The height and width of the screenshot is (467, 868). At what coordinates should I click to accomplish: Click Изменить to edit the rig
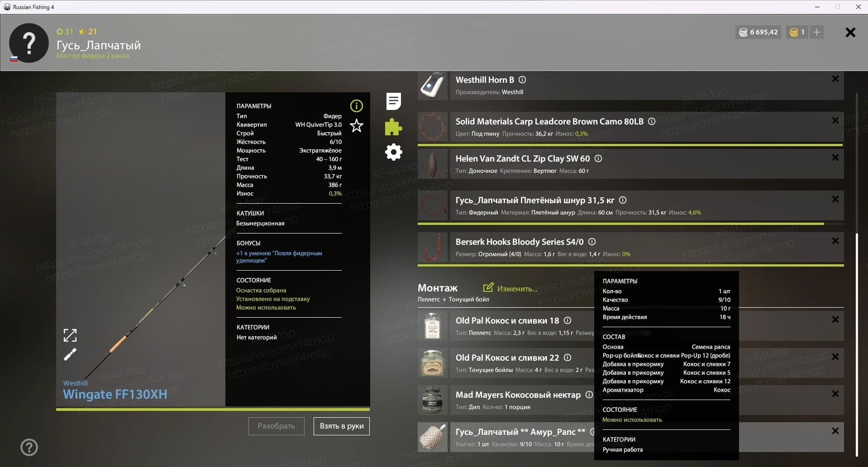[510, 288]
